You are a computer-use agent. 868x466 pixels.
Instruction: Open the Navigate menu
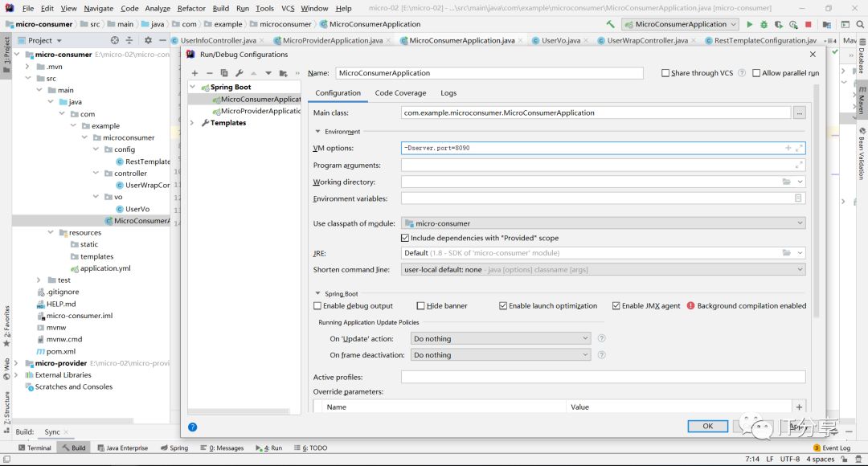pyautogui.click(x=99, y=8)
